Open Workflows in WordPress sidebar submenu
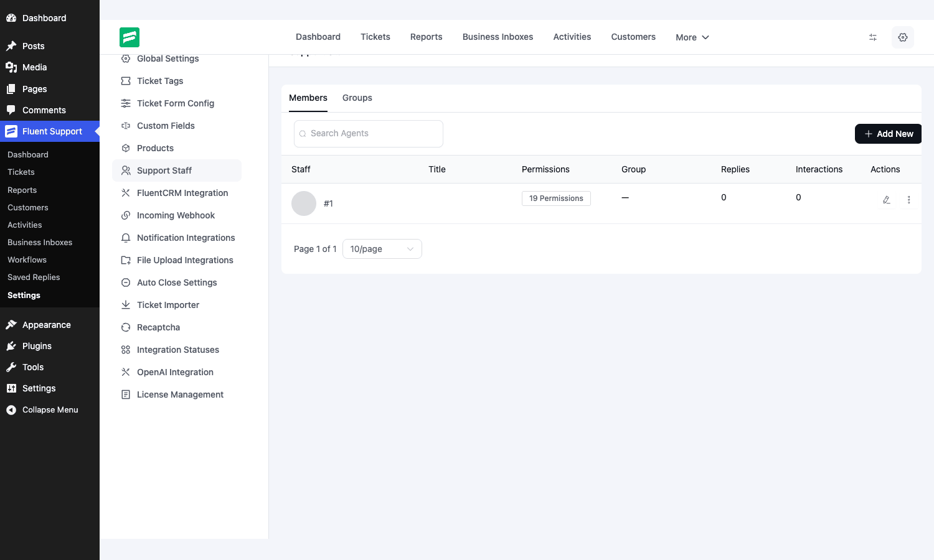 (x=27, y=260)
